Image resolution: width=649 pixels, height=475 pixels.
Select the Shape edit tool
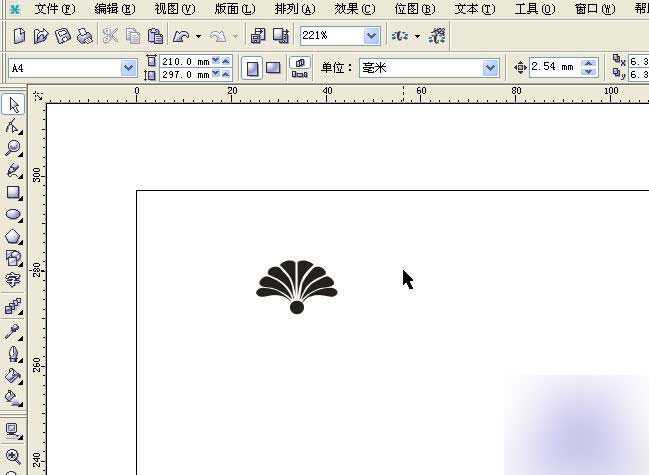(x=13, y=127)
